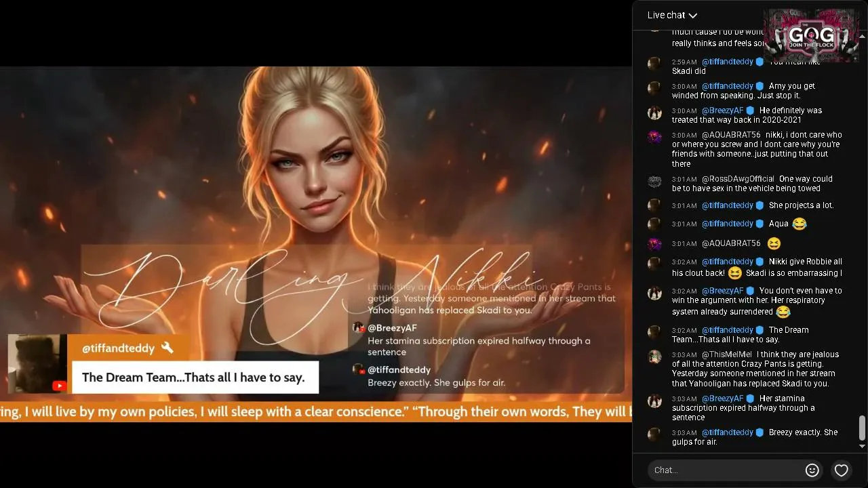Click badge on chat 'The Dream Team' message
This screenshot has width=868, height=488.
[760, 330]
